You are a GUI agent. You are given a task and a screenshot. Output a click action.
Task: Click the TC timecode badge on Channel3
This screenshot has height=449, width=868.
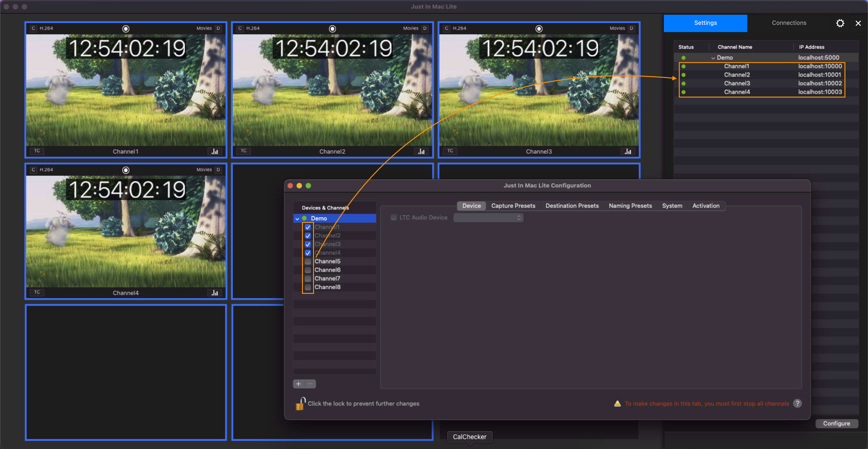coord(450,151)
